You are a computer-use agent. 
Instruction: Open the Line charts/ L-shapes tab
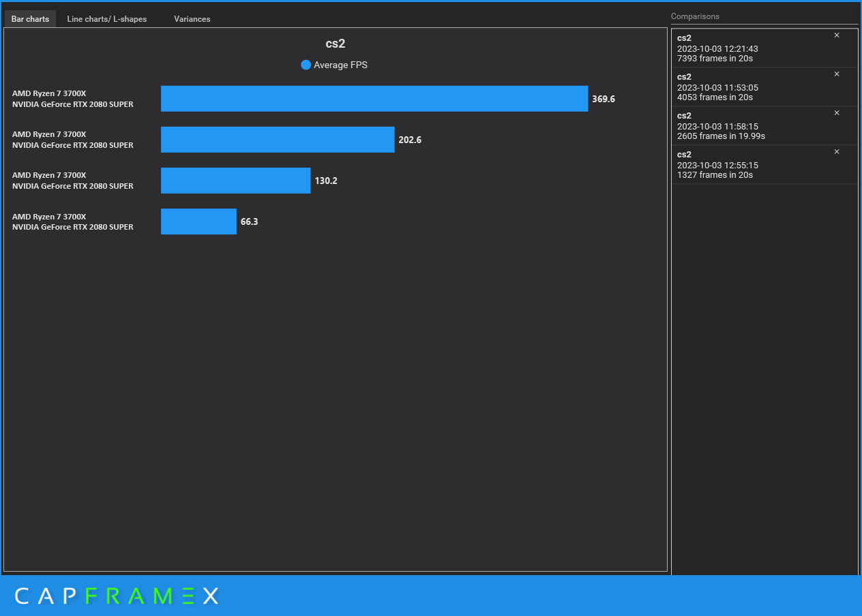click(107, 19)
